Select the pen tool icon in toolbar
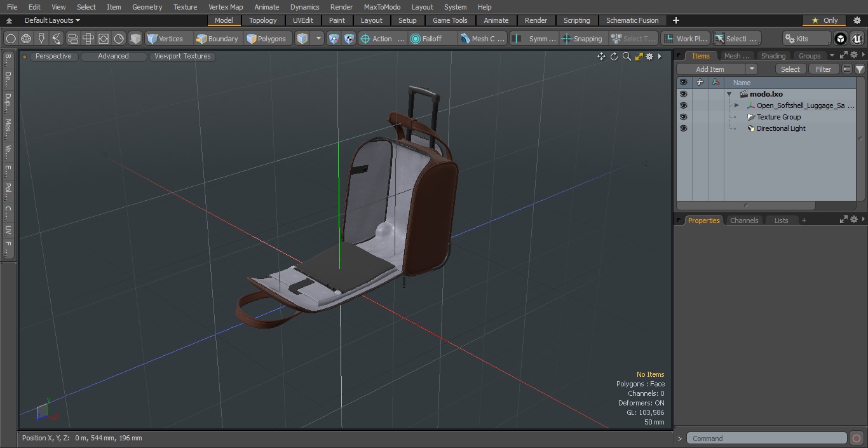The width and height of the screenshot is (868, 448). (41, 39)
